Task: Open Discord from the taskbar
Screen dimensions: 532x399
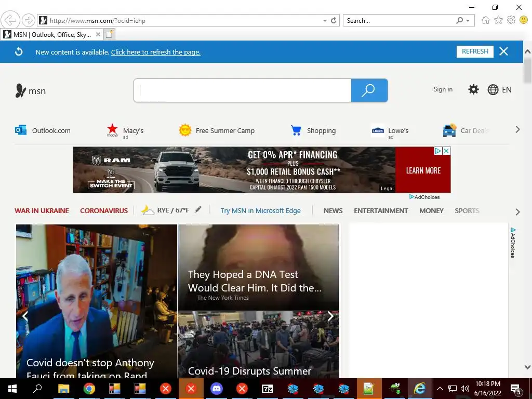Action: 217,389
